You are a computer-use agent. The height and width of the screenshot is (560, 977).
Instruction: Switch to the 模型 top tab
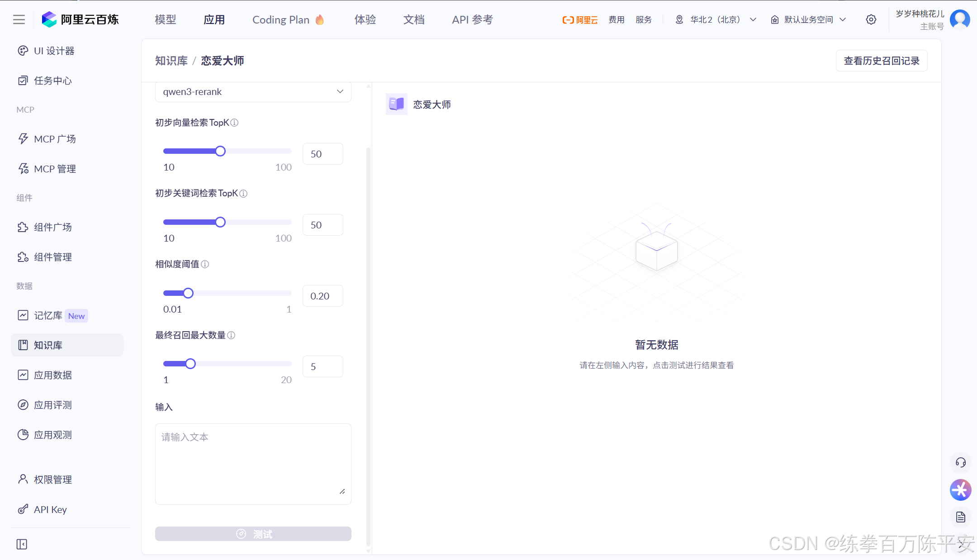[165, 19]
